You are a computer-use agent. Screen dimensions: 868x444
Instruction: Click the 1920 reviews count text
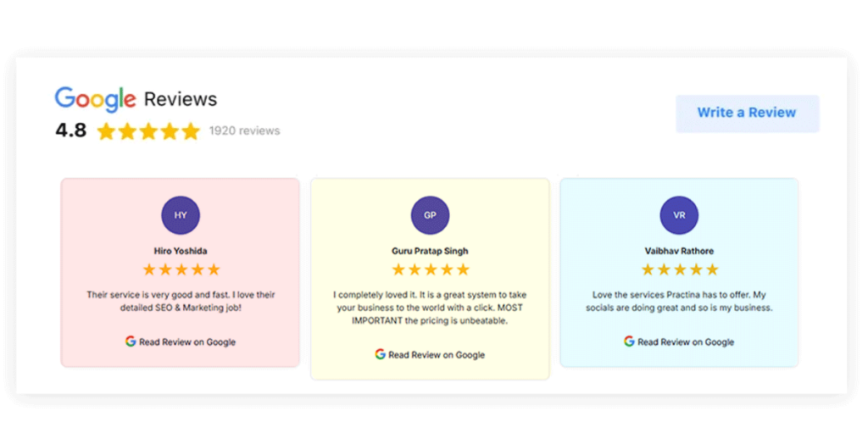click(244, 131)
